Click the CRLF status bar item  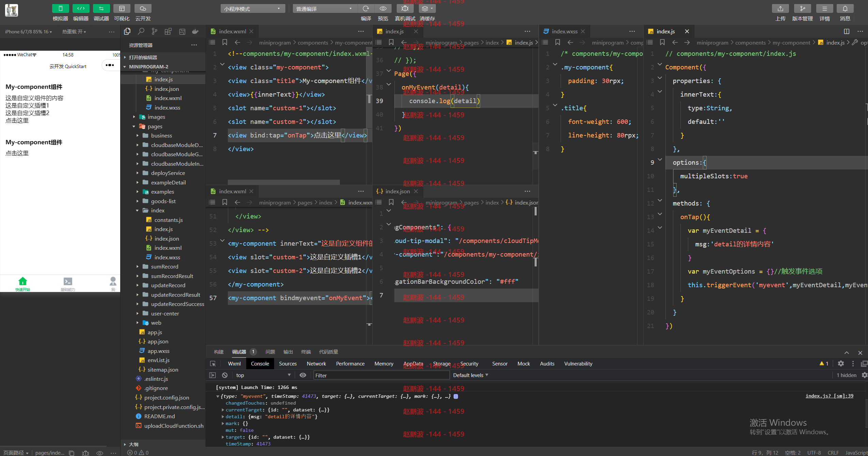[x=833, y=453]
